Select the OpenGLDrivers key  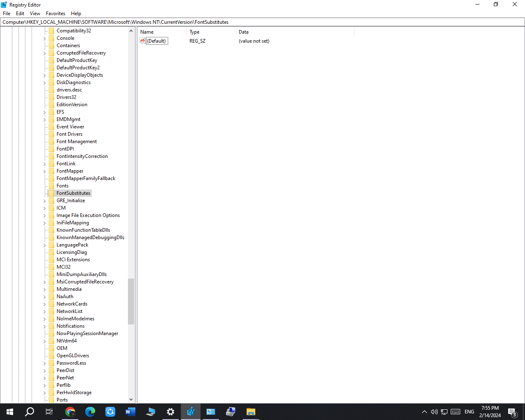(x=73, y=356)
